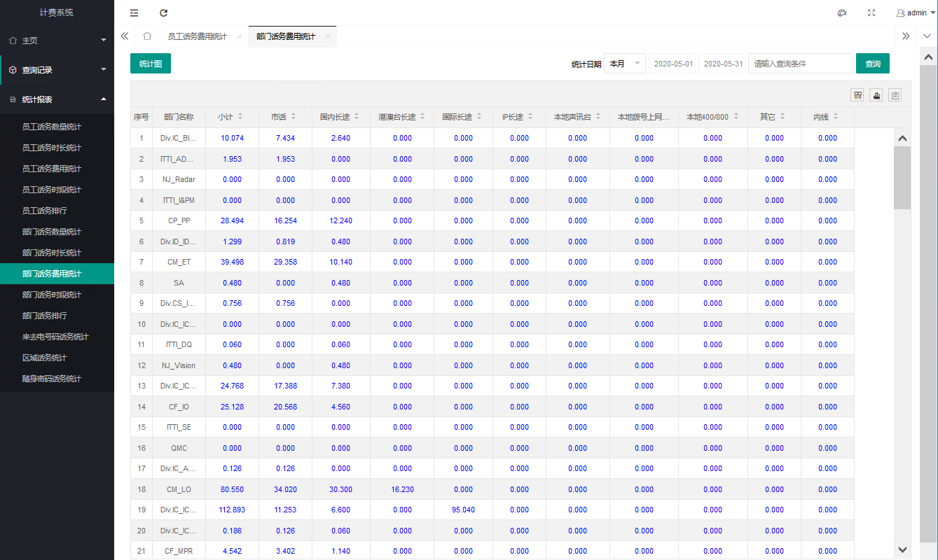The image size is (938, 560).
Task: Sort the table by the 国内长途 column
Action: click(355, 117)
